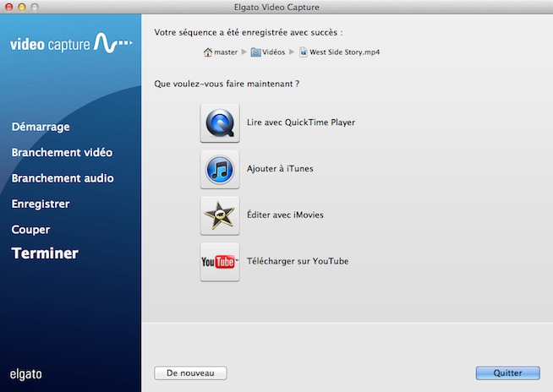Click the iTunes music note icon
The image size is (553, 392).
click(x=220, y=169)
